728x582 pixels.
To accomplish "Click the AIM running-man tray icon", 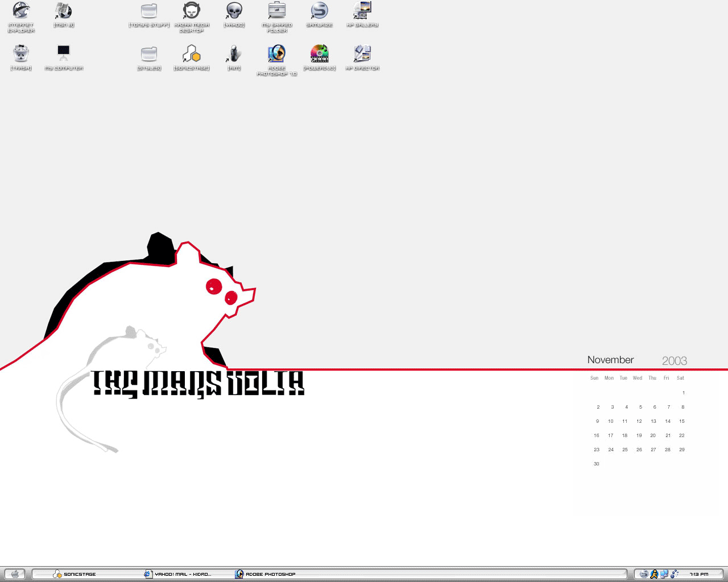I will (x=654, y=574).
